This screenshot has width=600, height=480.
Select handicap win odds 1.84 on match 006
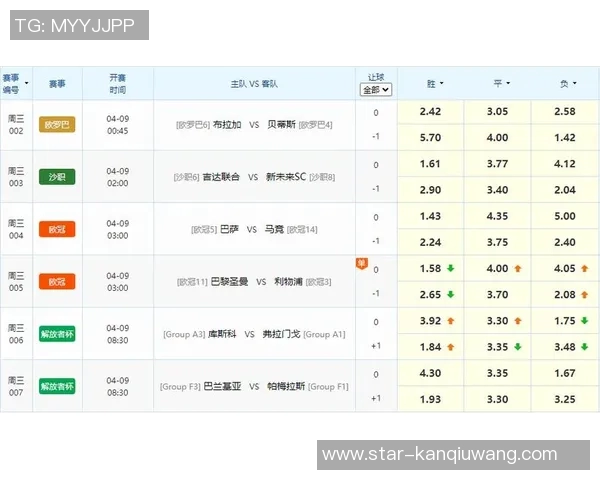[430, 347]
